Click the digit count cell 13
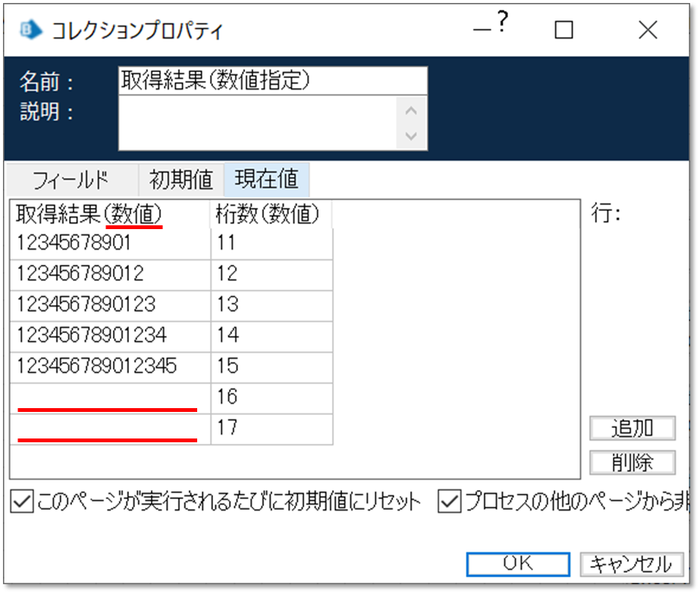The height and width of the screenshot is (594, 700). coord(272,305)
